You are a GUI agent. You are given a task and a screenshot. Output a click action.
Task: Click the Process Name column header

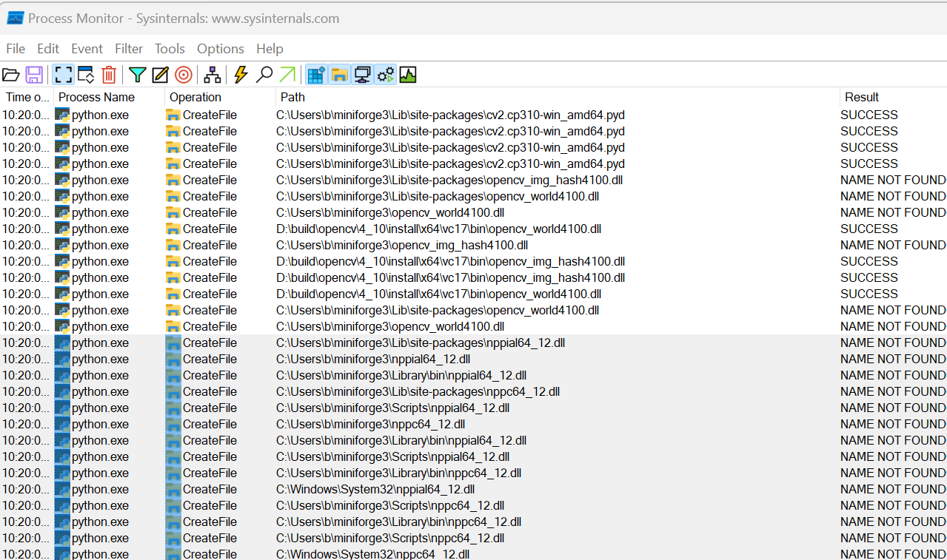pos(109,97)
